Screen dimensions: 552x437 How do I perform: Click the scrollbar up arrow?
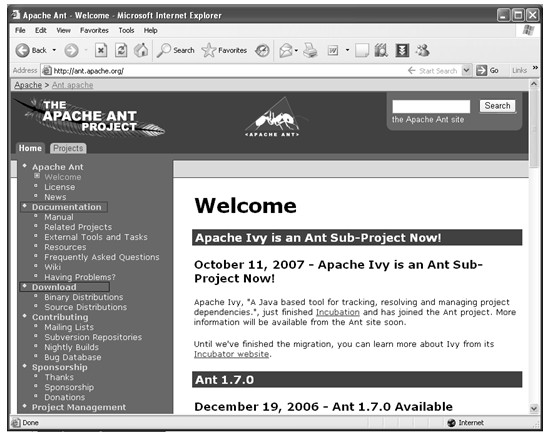(x=534, y=84)
